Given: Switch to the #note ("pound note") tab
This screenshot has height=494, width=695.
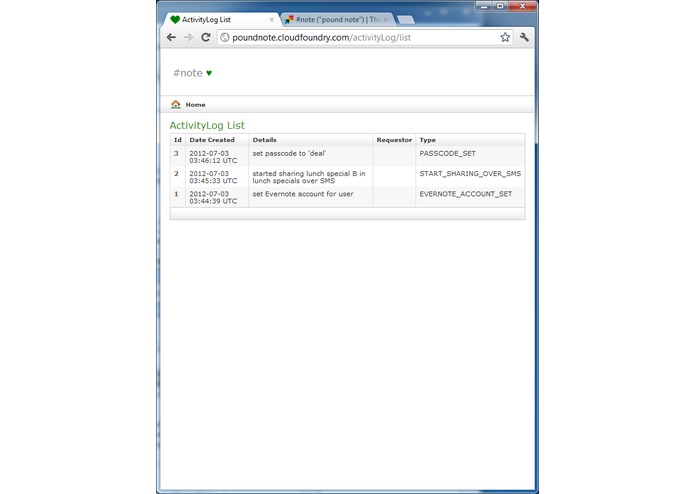Looking at the screenshot, I should [x=338, y=20].
